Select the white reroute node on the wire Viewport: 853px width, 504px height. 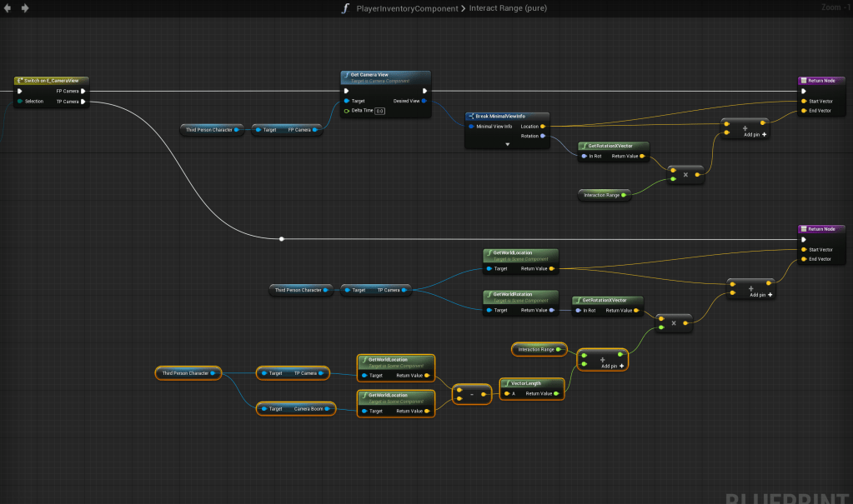(x=282, y=239)
